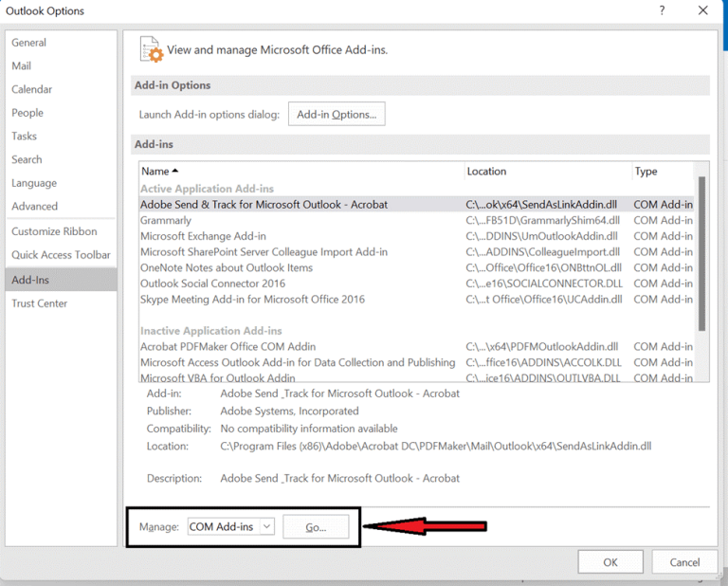Click the Add-ins gear page icon
This screenshot has width=728, height=586.
151,49
